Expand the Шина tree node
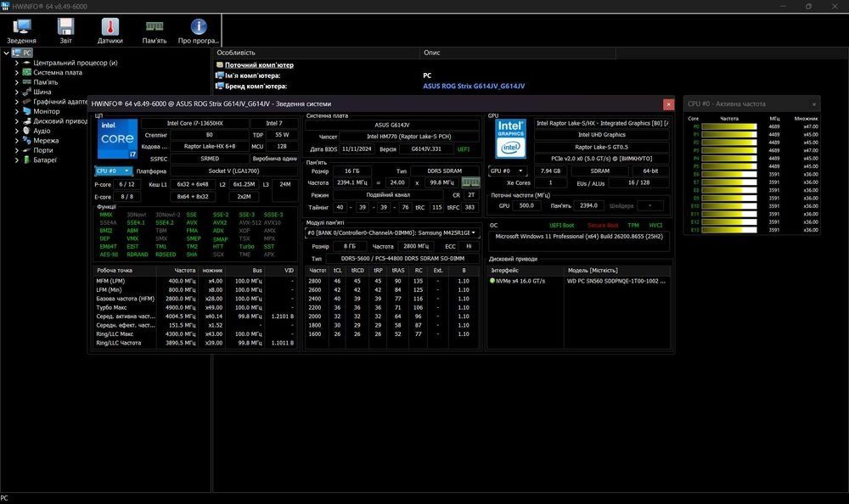849x504 pixels. [17, 92]
